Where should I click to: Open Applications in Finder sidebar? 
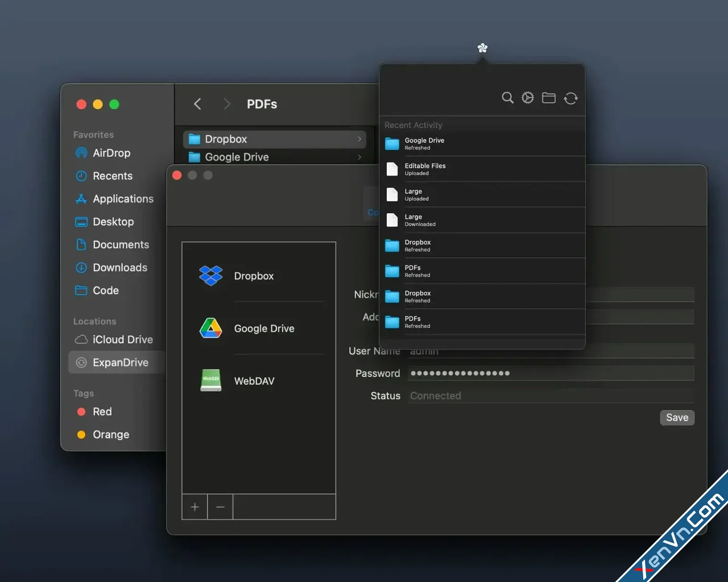pos(123,199)
